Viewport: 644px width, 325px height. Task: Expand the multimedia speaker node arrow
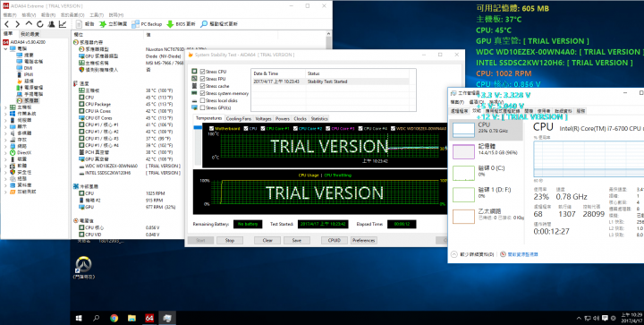(x=5, y=133)
